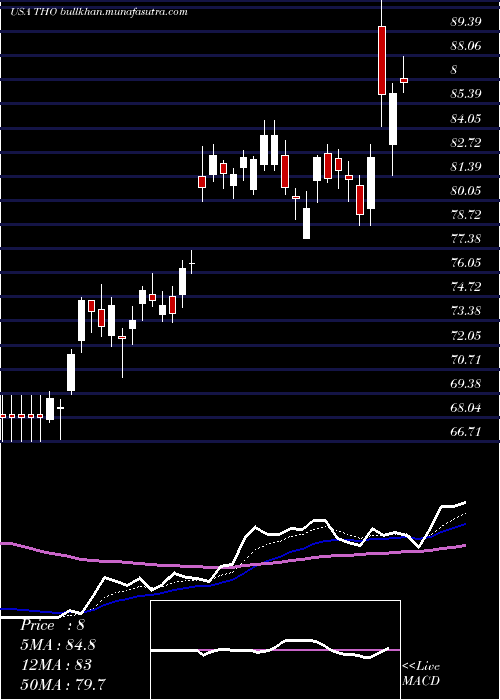Select the 78.72 price axis label
Viewport: 500px width, 700px height.
(466, 215)
